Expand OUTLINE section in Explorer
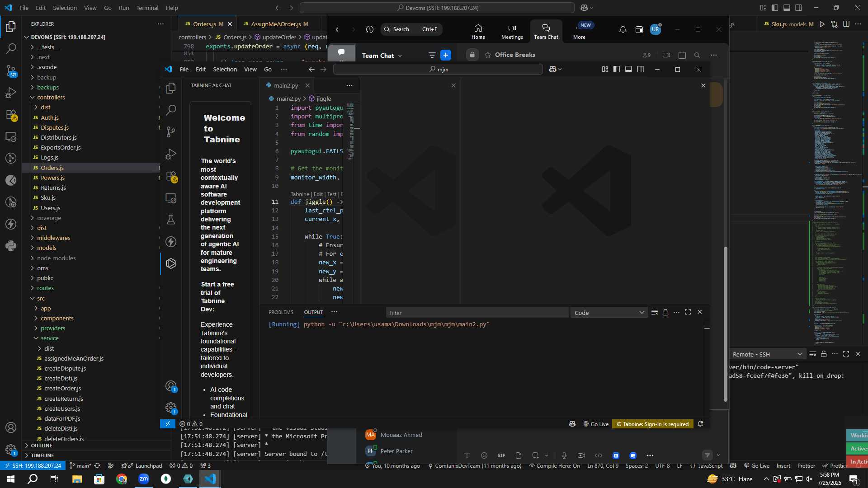The width and height of the screenshot is (868, 488). (x=42, y=446)
